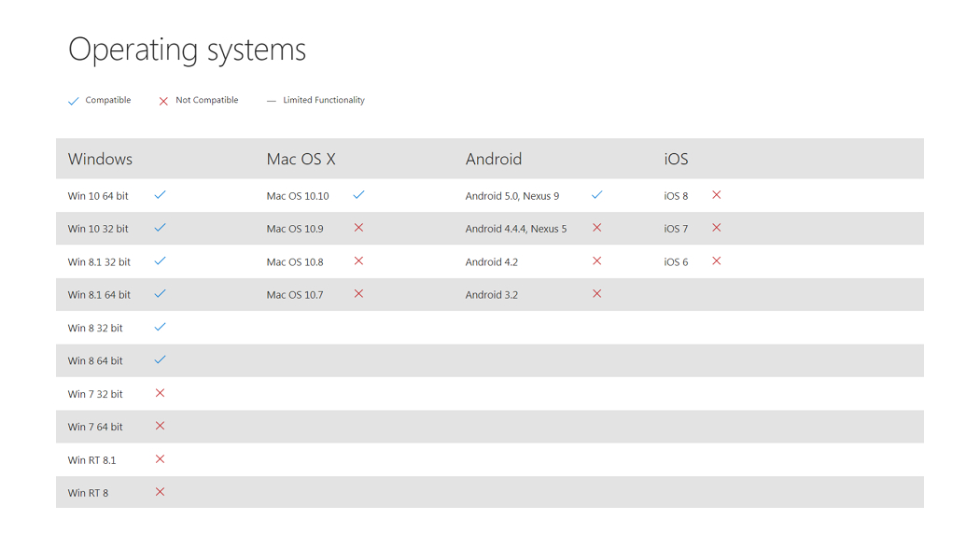Screen dimensions: 980x534
Task: Click the 'Not Compatible' legend label
Action: tap(207, 100)
